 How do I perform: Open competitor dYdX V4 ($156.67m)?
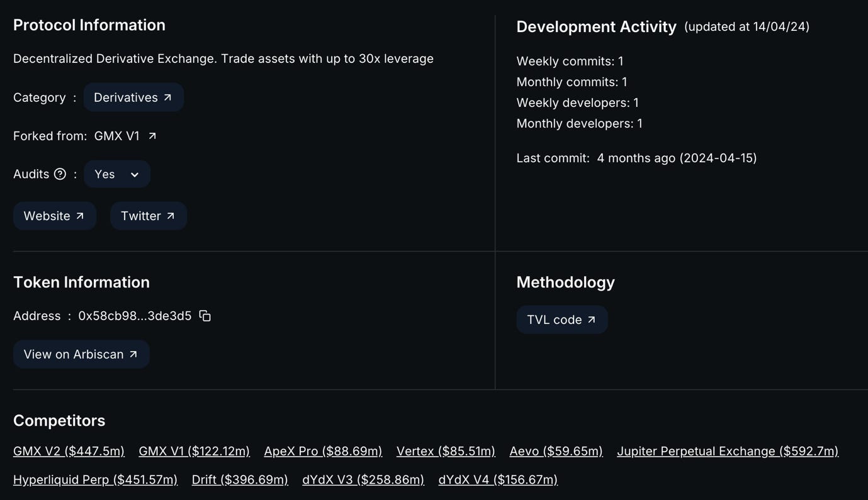(x=498, y=479)
